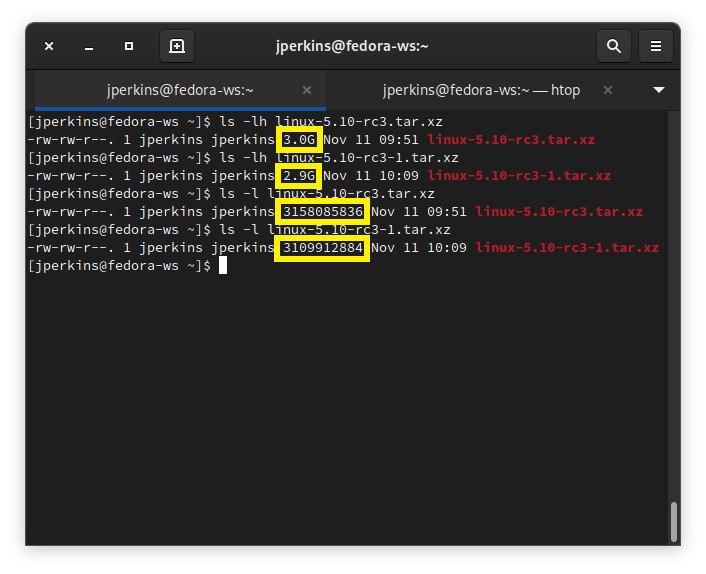This screenshot has width=706, height=574.
Task: Open a new terminal tab with the plus icon
Action: click(177, 46)
